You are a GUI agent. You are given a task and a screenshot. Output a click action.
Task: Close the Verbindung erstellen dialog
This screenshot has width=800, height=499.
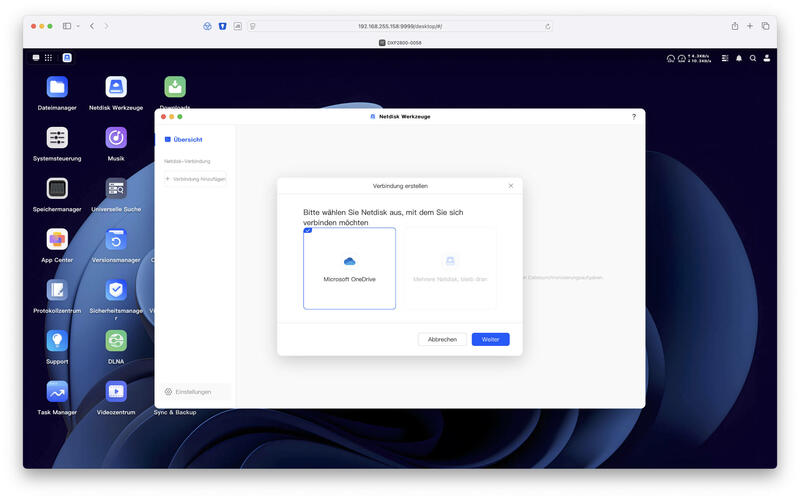511,186
